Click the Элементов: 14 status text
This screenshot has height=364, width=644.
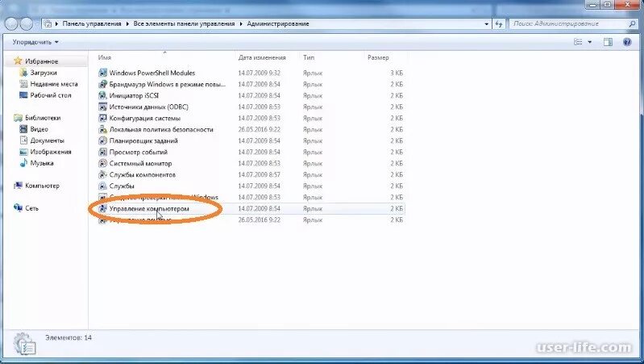pos(69,337)
